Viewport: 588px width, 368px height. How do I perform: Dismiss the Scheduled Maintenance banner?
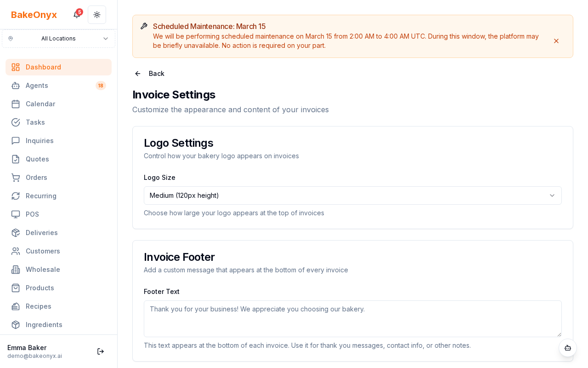pyautogui.click(x=556, y=41)
